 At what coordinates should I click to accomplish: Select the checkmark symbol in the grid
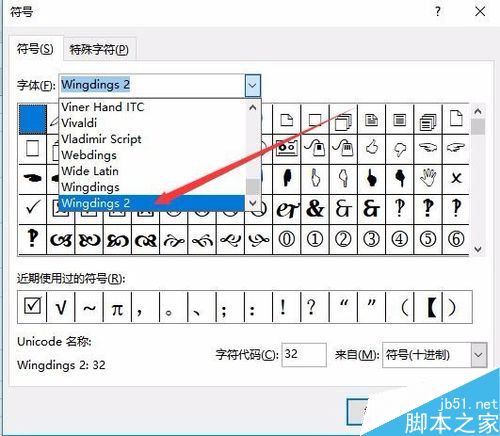[x=32, y=209]
